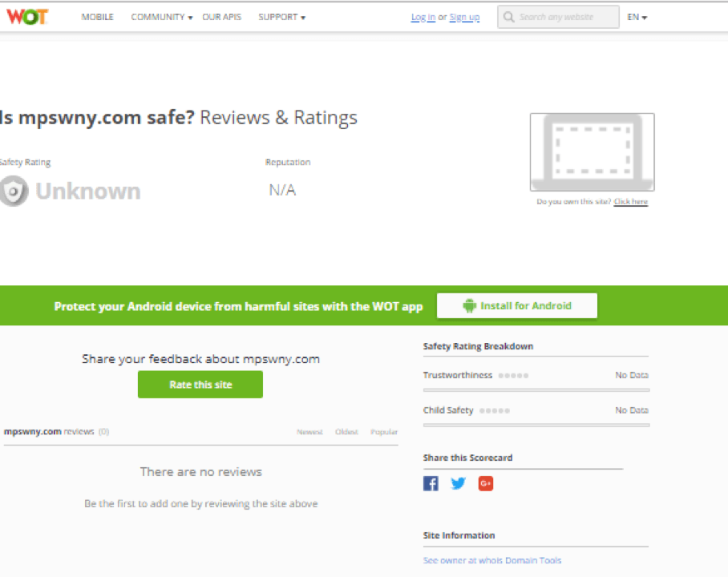Sort reviews by Oldest
This screenshot has width=728, height=577.
[x=346, y=432]
